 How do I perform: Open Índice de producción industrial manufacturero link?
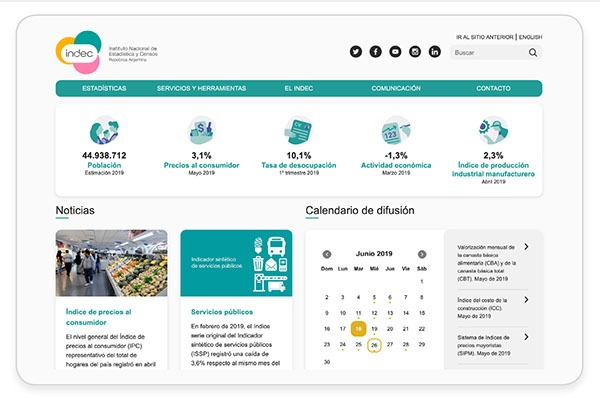[x=493, y=170]
